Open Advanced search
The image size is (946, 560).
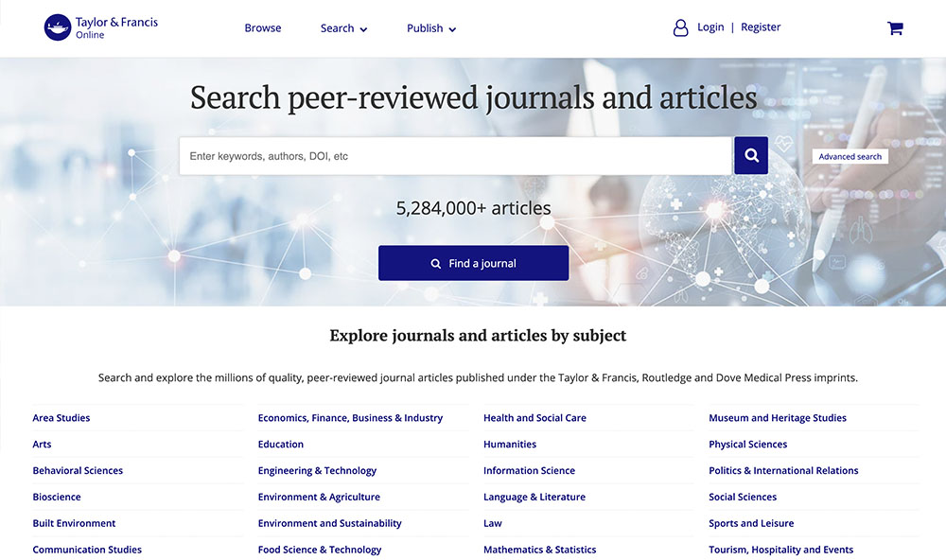coord(850,157)
